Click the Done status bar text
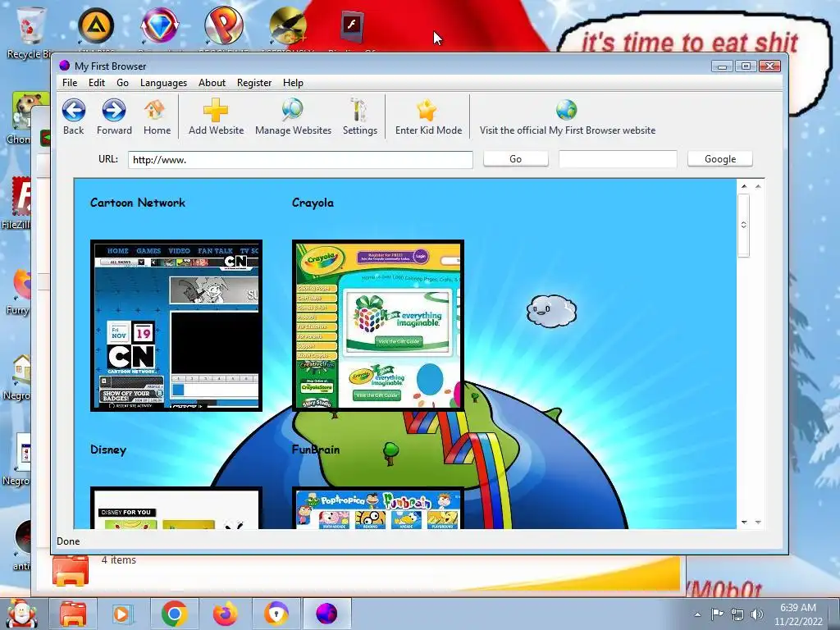 click(x=68, y=541)
